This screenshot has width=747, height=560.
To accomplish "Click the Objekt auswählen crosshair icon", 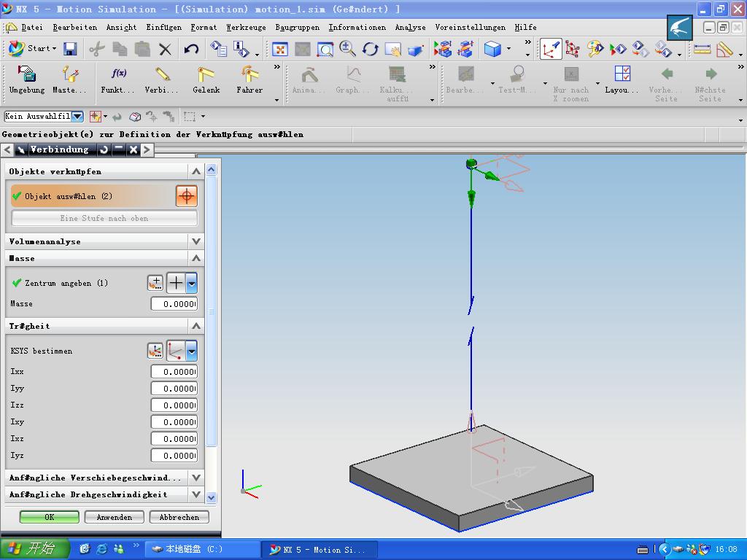I will (x=186, y=195).
